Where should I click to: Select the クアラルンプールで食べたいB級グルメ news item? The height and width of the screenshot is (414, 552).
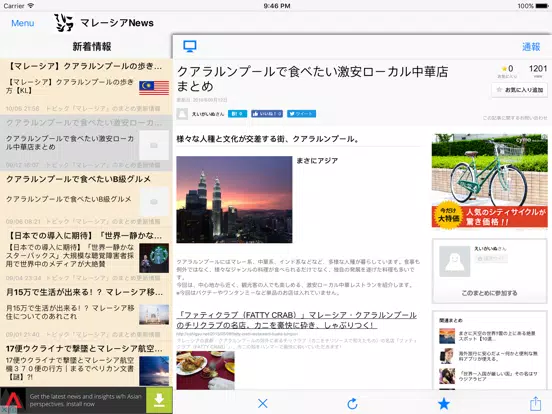click(86, 199)
